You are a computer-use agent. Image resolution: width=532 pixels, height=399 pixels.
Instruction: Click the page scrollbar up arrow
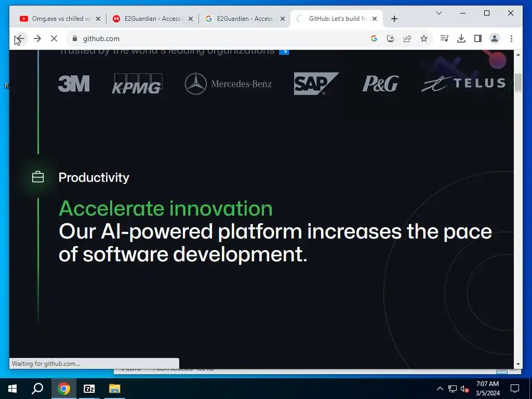518,54
